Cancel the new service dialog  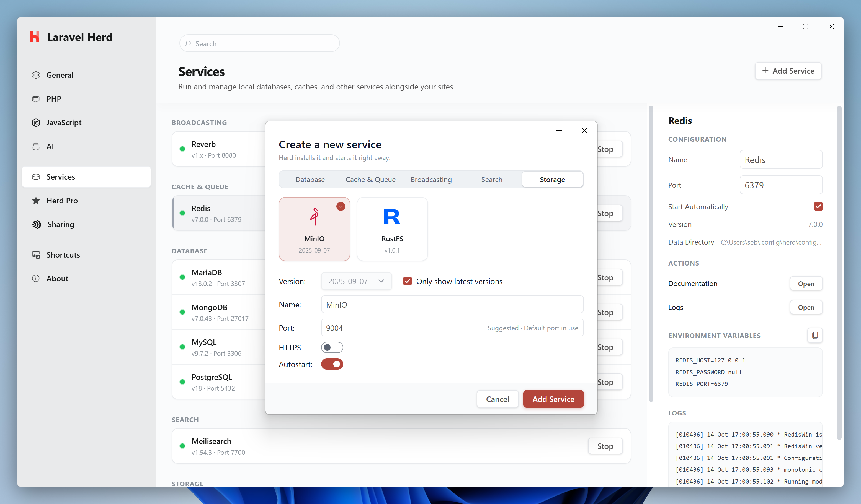[x=497, y=399]
